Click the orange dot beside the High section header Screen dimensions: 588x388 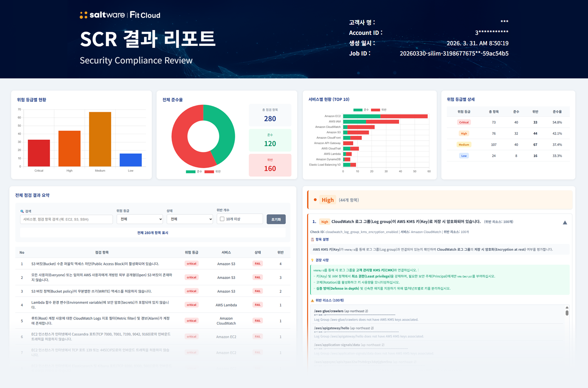pyautogui.click(x=315, y=200)
